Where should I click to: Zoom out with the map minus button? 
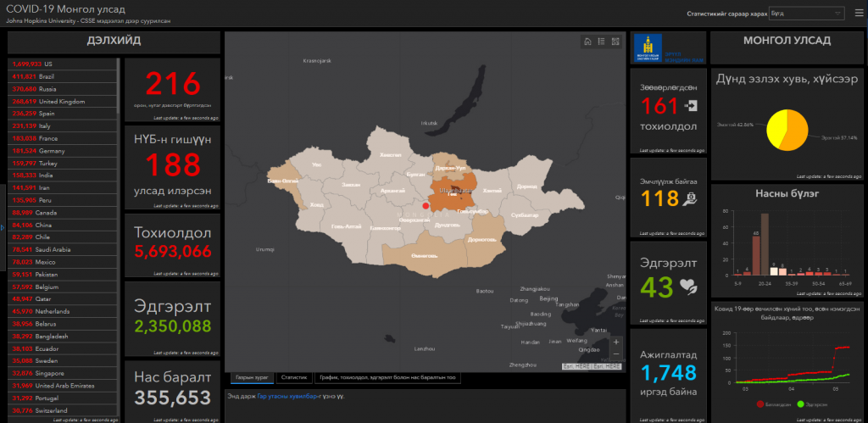pos(615,353)
